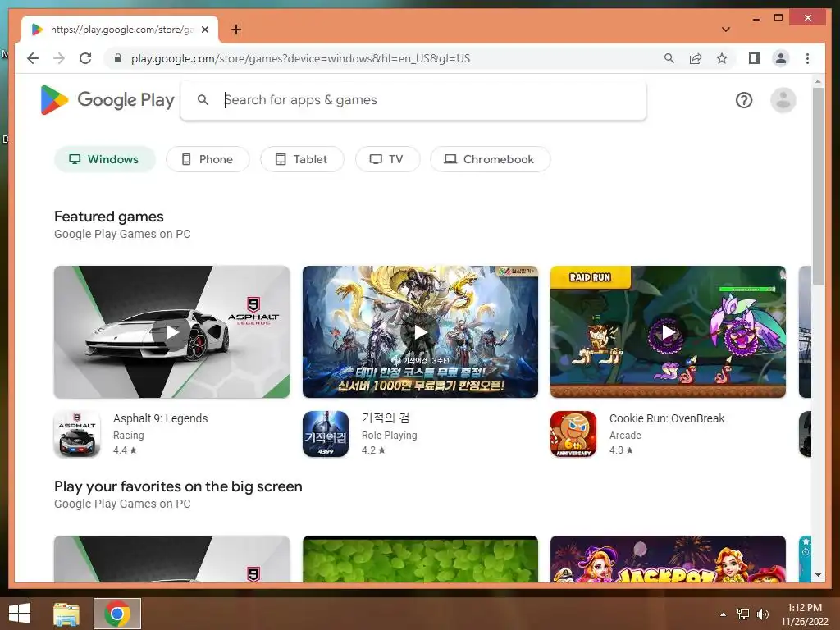The image size is (840, 630).
Task: Select the Tablet device filter
Action: (x=302, y=159)
